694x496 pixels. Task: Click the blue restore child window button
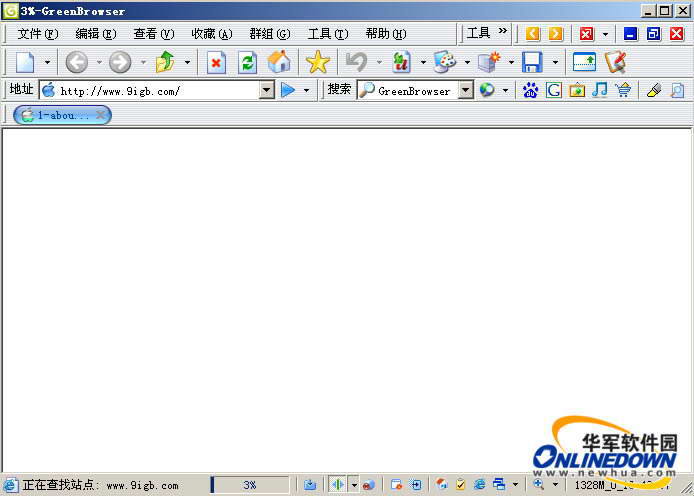654,34
